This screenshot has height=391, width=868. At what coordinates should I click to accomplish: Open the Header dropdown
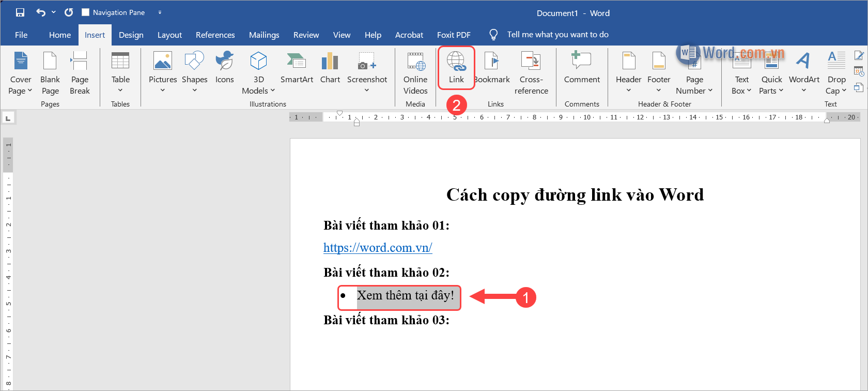pos(628,72)
